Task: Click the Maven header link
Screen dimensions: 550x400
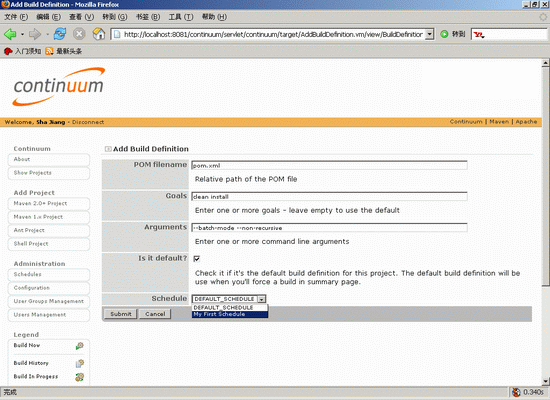Action: click(x=499, y=122)
